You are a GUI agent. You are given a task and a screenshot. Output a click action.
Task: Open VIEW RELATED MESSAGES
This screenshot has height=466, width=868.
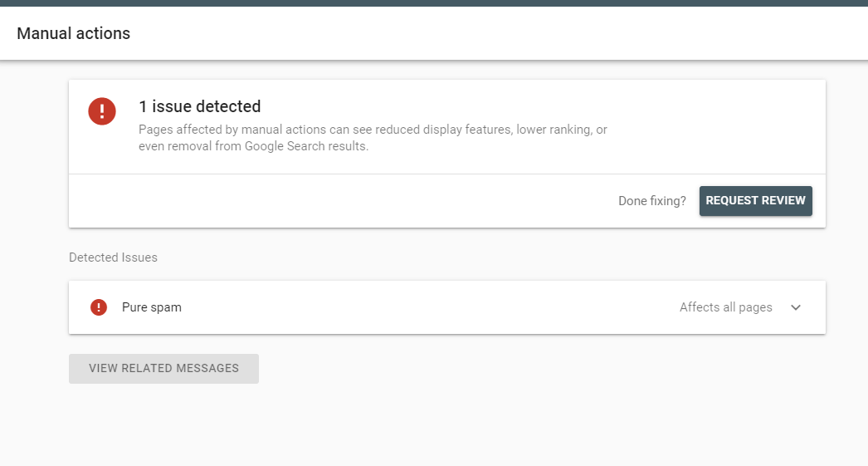[163, 368]
